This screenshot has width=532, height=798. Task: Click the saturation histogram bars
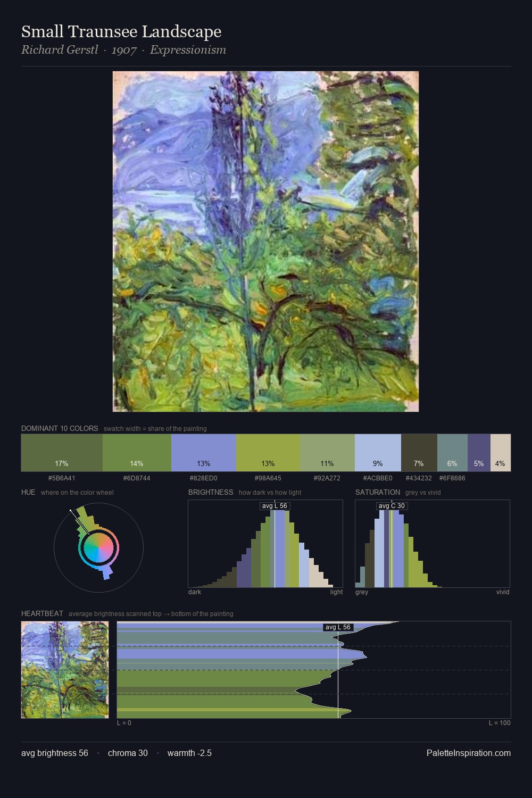(x=399, y=550)
